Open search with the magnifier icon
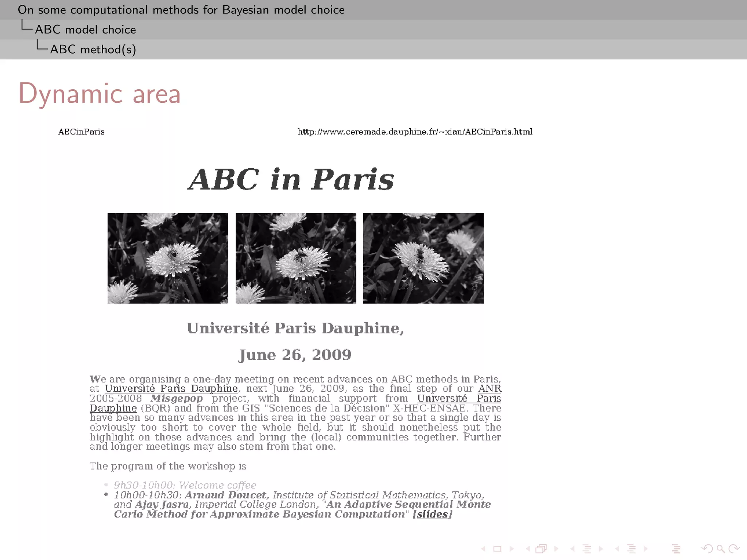 [x=720, y=549]
